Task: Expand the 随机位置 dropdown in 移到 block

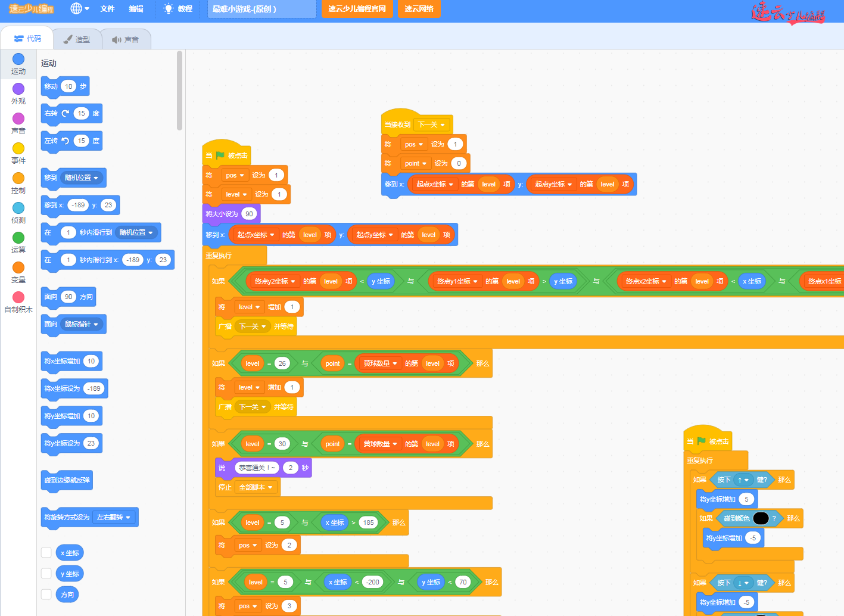Action: [x=82, y=178]
